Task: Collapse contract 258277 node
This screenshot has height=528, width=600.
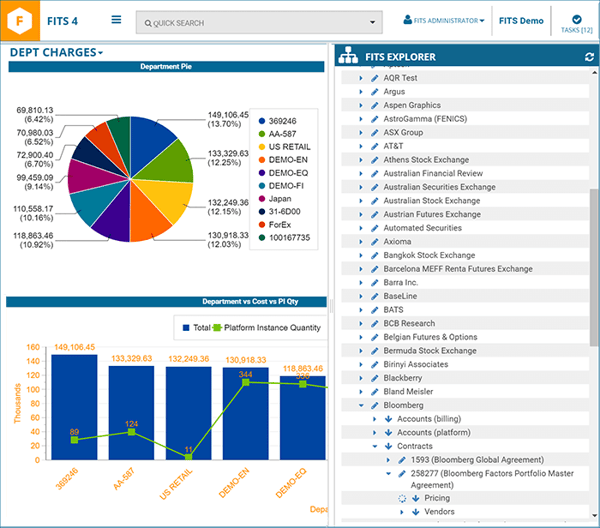Action: tap(388, 474)
